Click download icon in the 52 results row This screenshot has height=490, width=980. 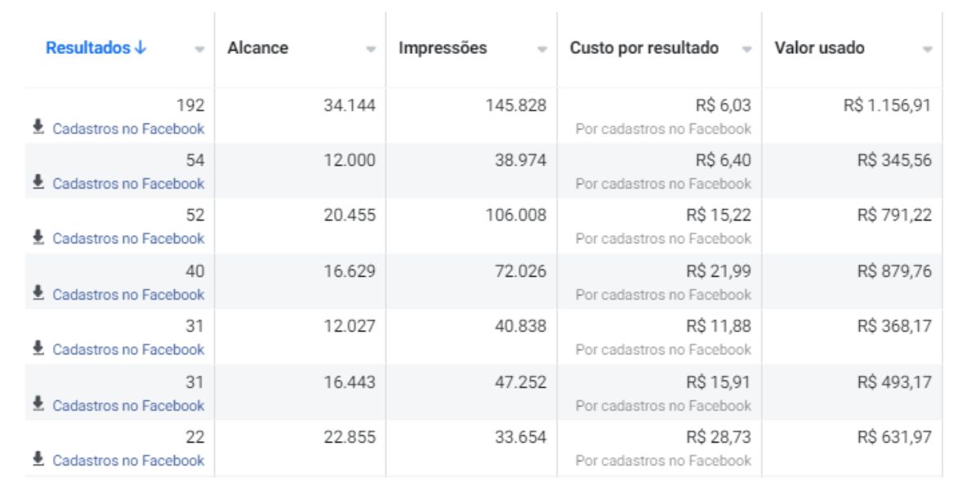pyautogui.click(x=38, y=238)
